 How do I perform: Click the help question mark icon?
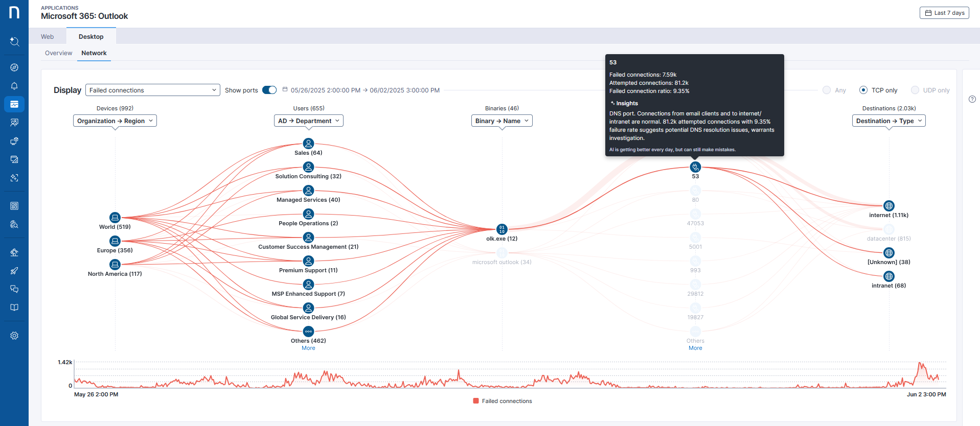pyautogui.click(x=972, y=99)
